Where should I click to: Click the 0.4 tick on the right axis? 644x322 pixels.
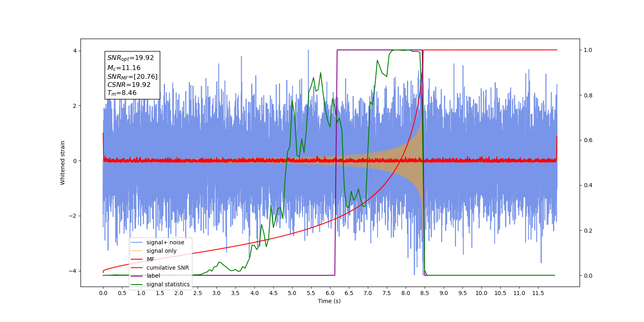[588, 185]
